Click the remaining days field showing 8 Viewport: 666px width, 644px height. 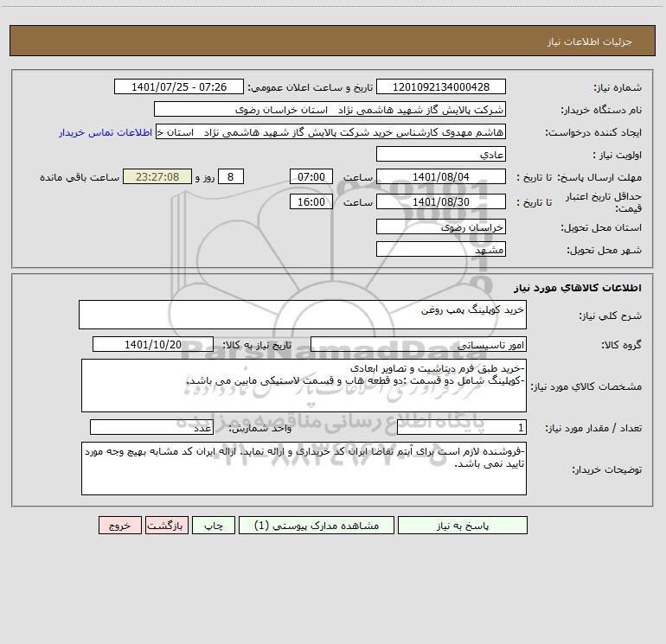[x=231, y=177]
